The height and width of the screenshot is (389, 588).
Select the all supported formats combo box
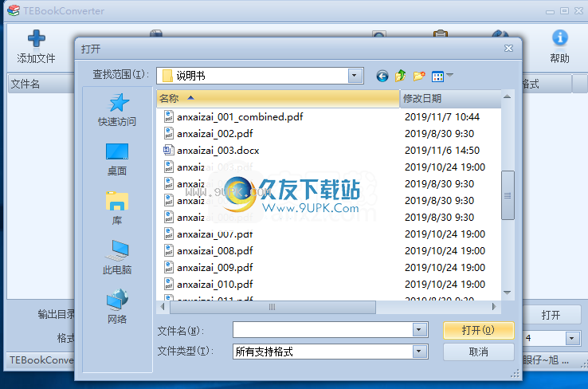330,352
